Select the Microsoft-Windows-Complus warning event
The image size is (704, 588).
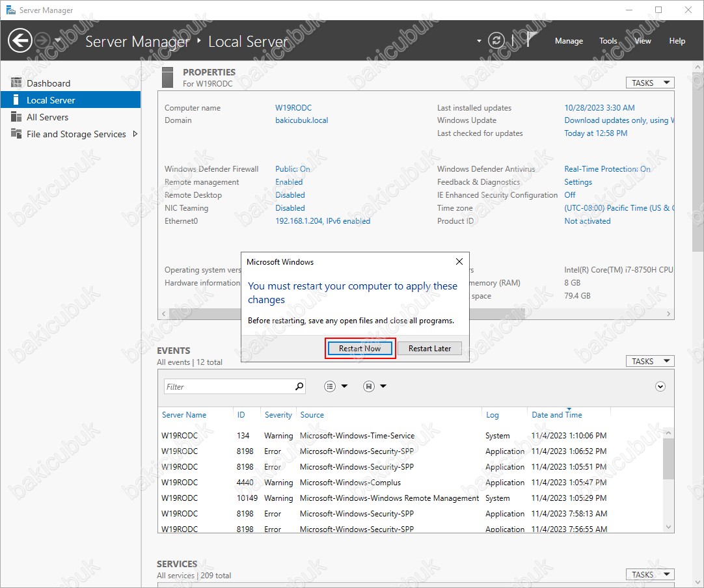[x=411, y=483]
